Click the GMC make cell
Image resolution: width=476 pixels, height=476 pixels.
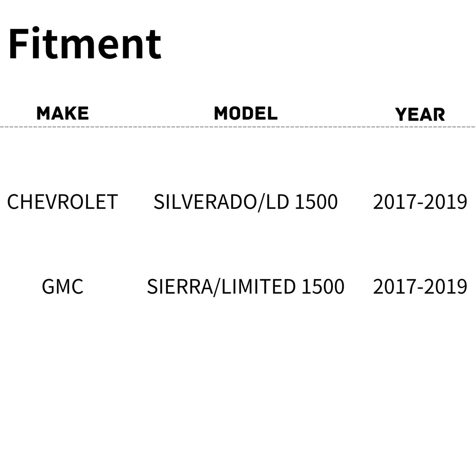(63, 287)
